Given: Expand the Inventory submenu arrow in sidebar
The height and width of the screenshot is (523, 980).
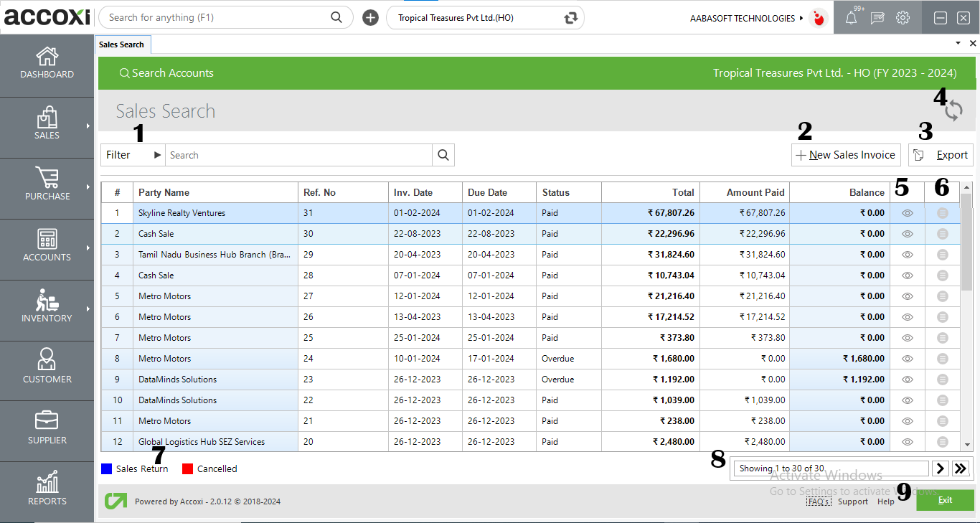Looking at the screenshot, I should coord(88,309).
